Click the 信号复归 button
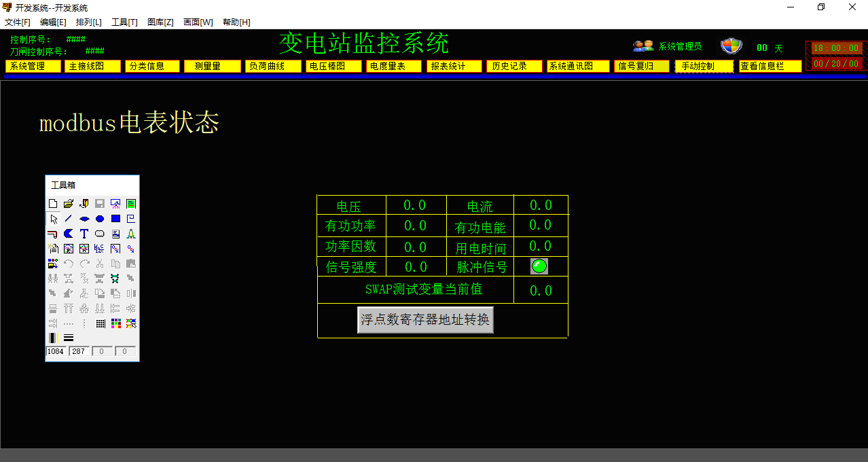868x462 pixels. pos(642,66)
